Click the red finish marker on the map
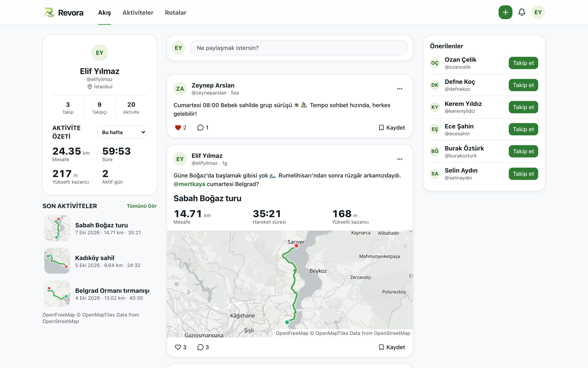This screenshot has height=368, width=588. coord(296,246)
